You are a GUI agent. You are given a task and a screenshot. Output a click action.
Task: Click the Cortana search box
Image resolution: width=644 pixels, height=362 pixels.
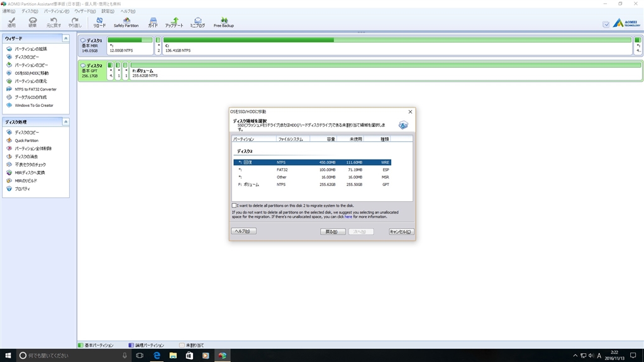click(x=74, y=356)
